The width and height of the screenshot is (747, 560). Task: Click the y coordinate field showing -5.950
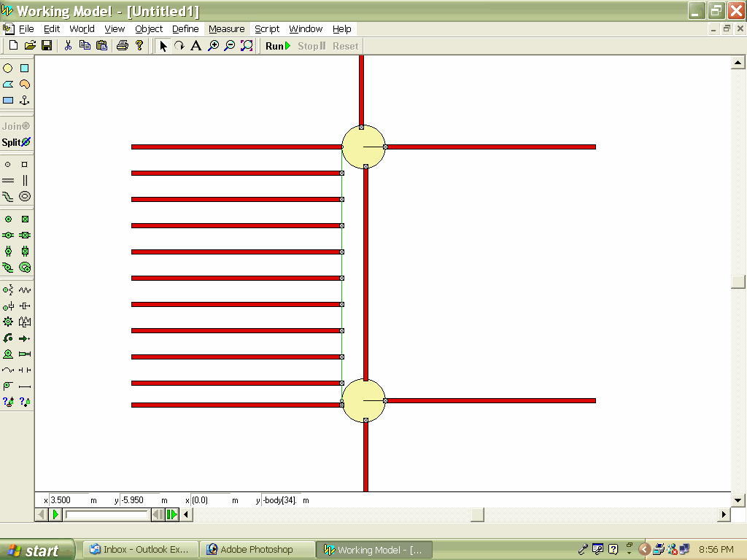(x=139, y=500)
